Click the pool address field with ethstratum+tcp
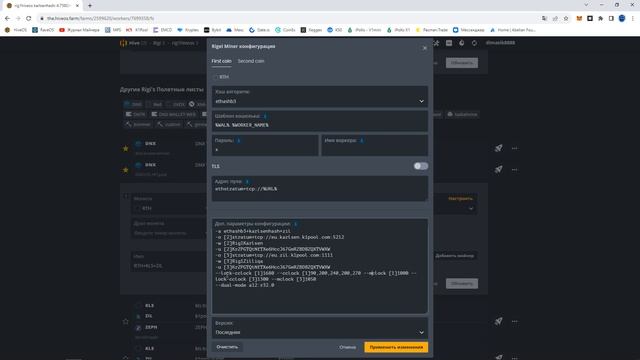 [320, 189]
